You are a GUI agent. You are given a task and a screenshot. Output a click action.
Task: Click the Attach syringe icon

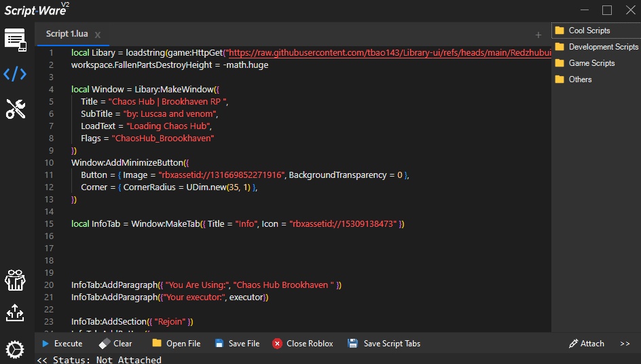573,344
